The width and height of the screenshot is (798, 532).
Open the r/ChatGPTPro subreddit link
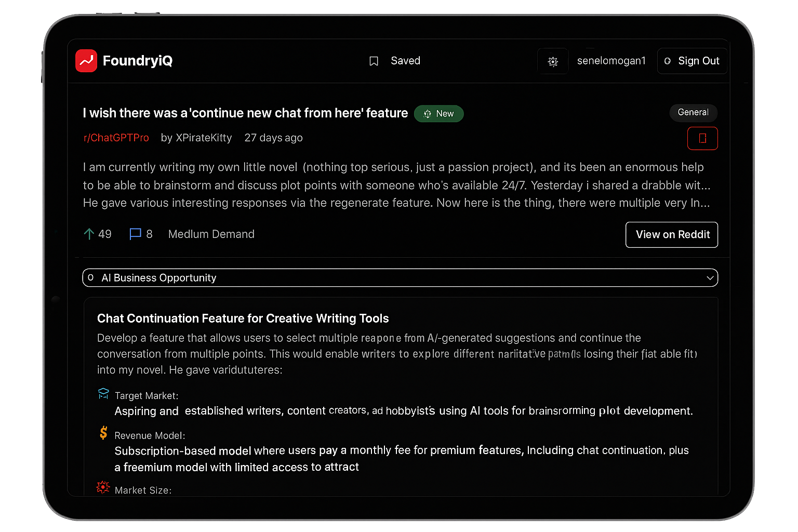point(116,138)
